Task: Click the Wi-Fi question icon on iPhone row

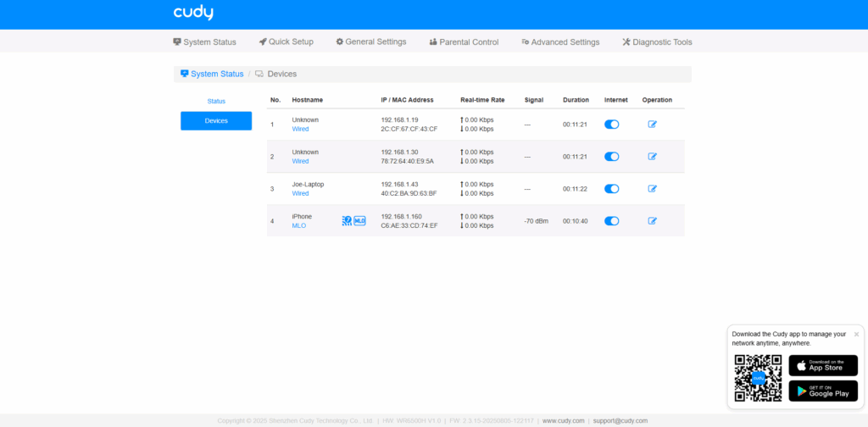Action: click(347, 220)
